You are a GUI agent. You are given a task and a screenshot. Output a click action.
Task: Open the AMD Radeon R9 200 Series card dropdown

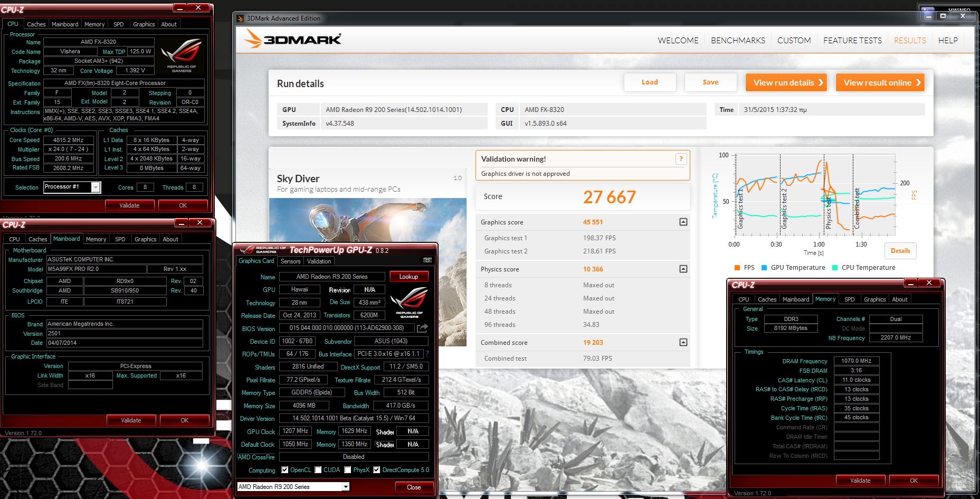coord(346,487)
